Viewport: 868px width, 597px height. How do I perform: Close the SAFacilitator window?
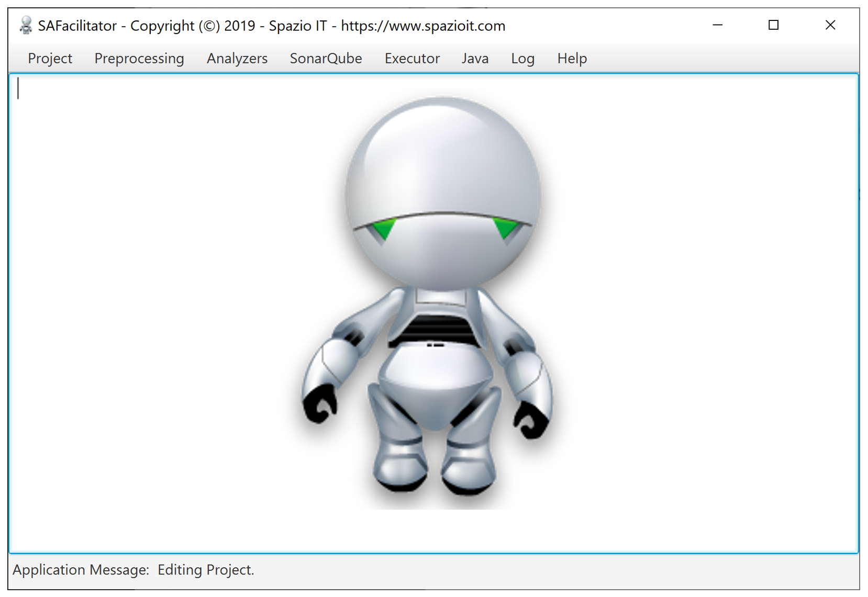click(830, 25)
